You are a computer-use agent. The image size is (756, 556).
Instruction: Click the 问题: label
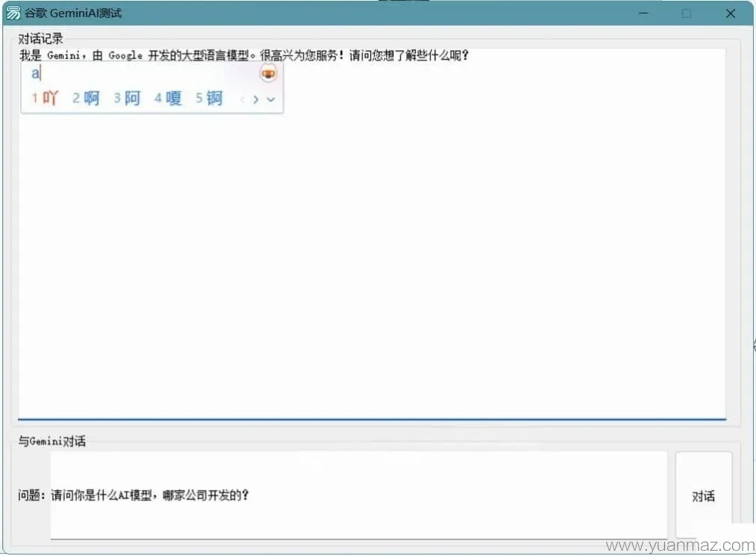coord(32,495)
